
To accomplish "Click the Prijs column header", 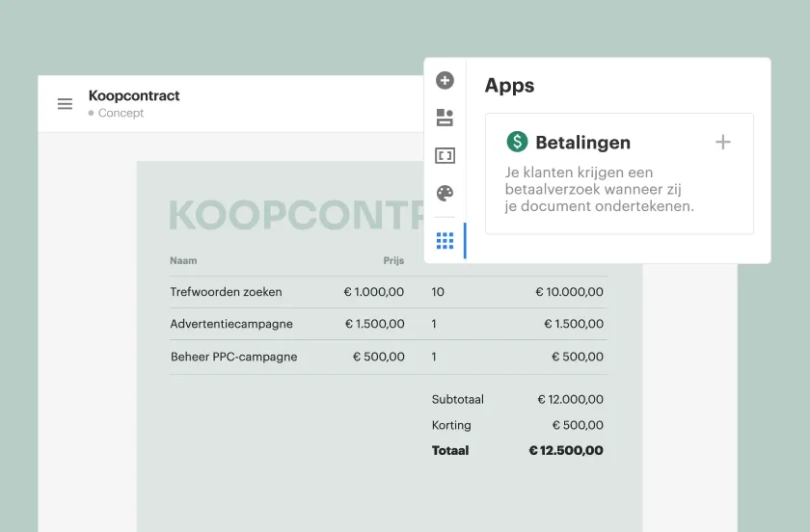I will [x=393, y=260].
